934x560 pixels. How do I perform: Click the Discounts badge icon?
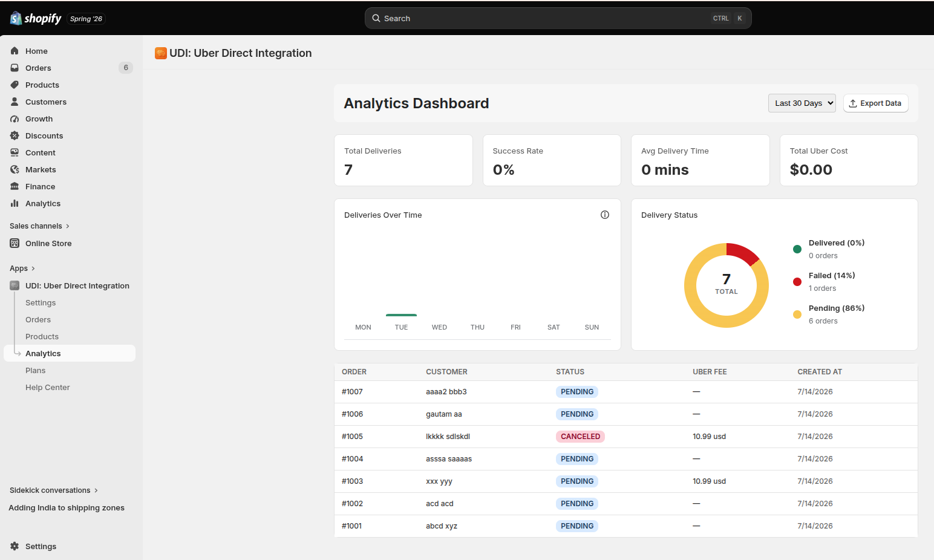click(x=15, y=135)
